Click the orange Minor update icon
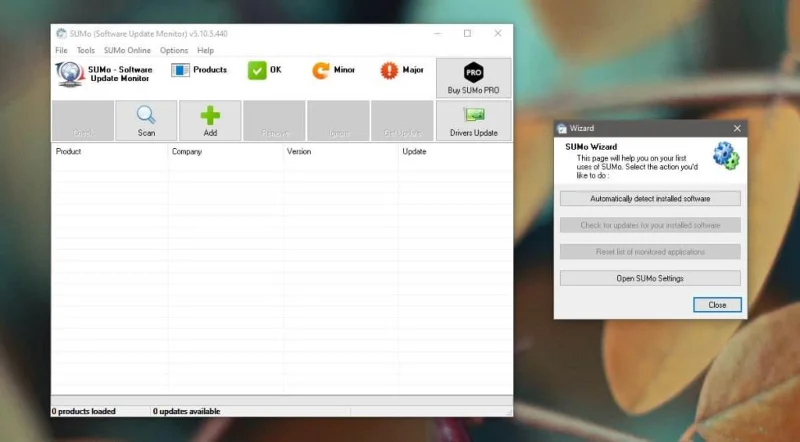 pyautogui.click(x=321, y=70)
